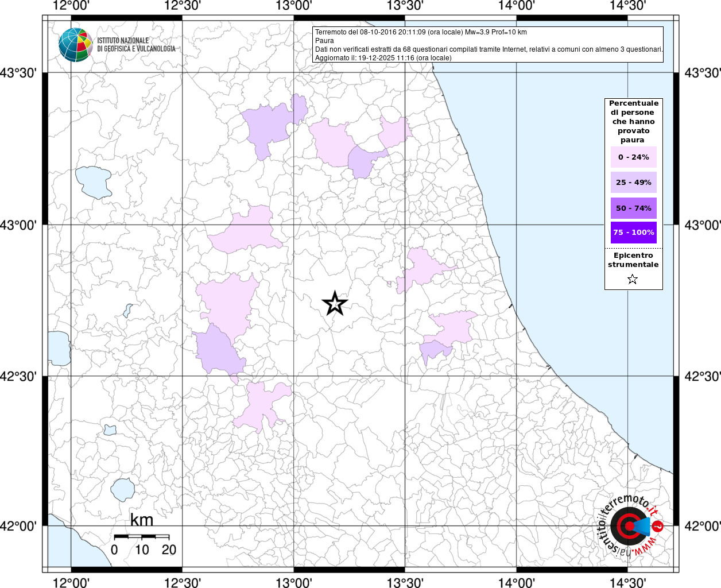721x588 pixels.
Task: Click the Istituto Nazionale di Geofisica text
Action: (x=135, y=45)
